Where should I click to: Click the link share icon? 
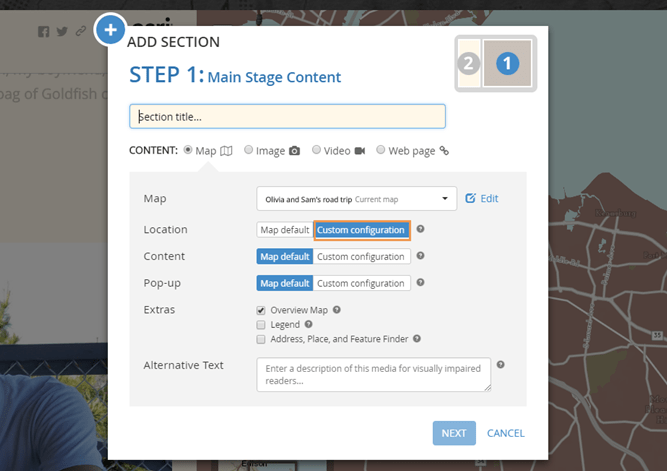(x=80, y=31)
